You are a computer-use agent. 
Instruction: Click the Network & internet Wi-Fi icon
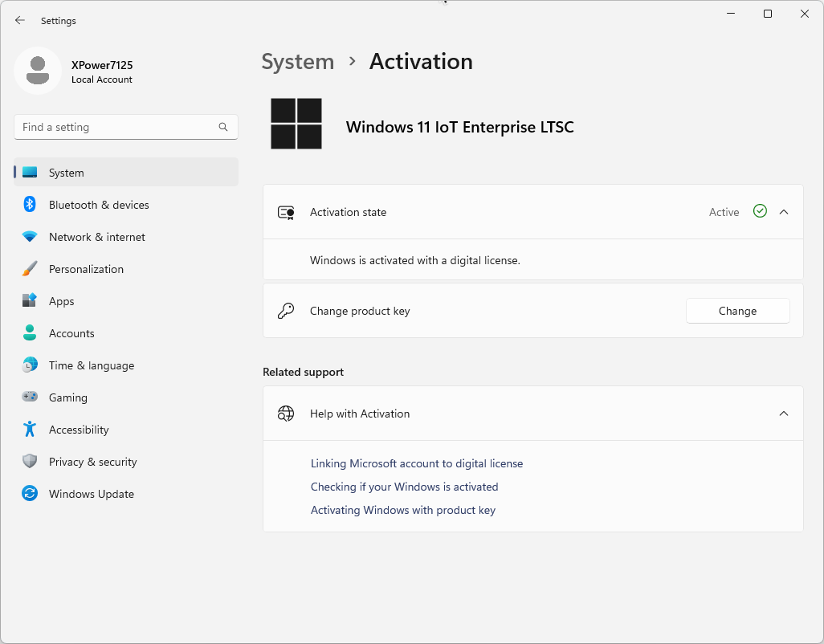click(30, 237)
